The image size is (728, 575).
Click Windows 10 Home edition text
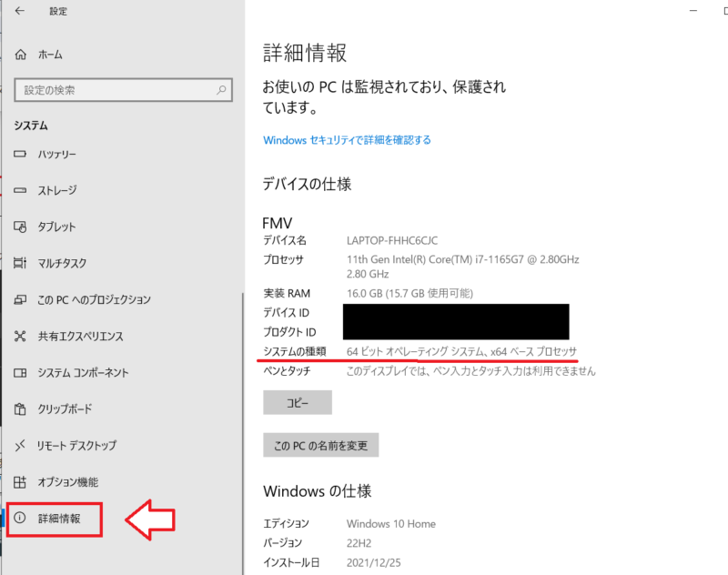[x=391, y=524]
